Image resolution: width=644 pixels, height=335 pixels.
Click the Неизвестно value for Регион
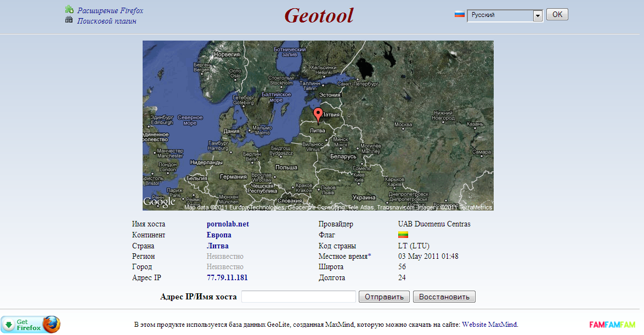pos(225,256)
